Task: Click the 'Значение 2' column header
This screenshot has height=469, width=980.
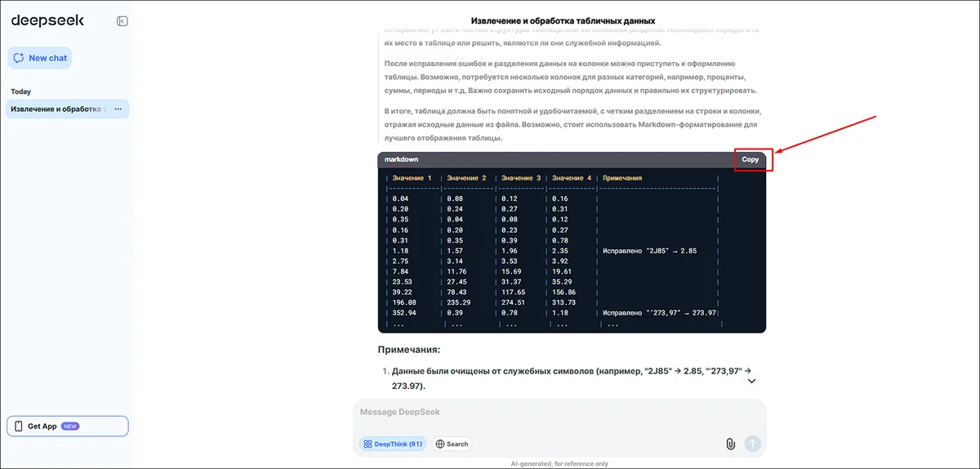Action: 467,178
